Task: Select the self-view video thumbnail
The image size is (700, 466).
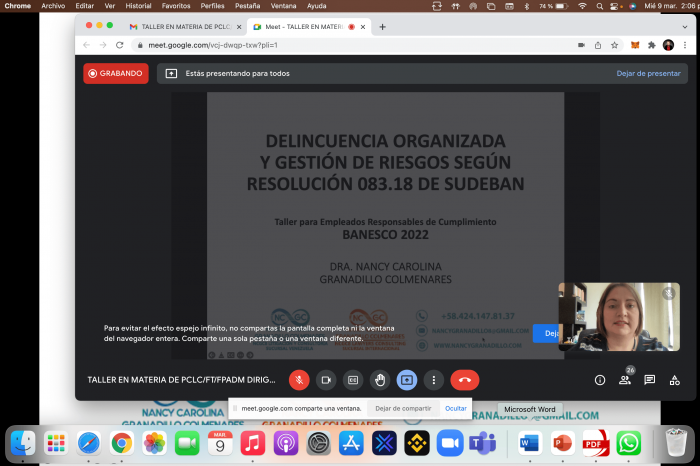Action: [x=619, y=316]
